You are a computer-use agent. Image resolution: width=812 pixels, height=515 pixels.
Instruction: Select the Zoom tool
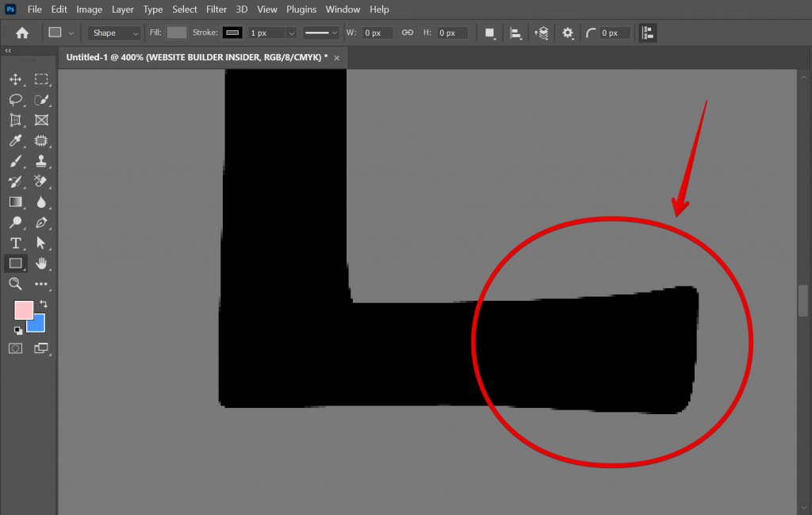coord(16,285)
